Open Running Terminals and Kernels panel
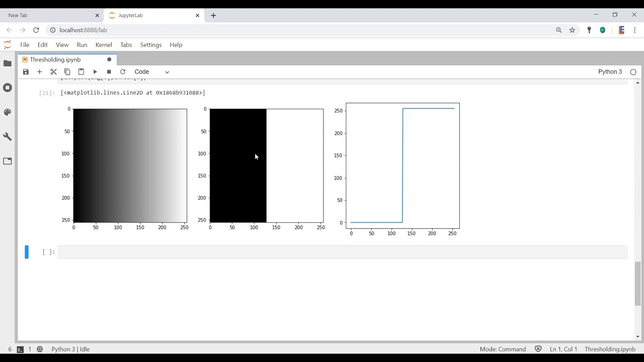This screenshot has height=362, width=644. 8,87
